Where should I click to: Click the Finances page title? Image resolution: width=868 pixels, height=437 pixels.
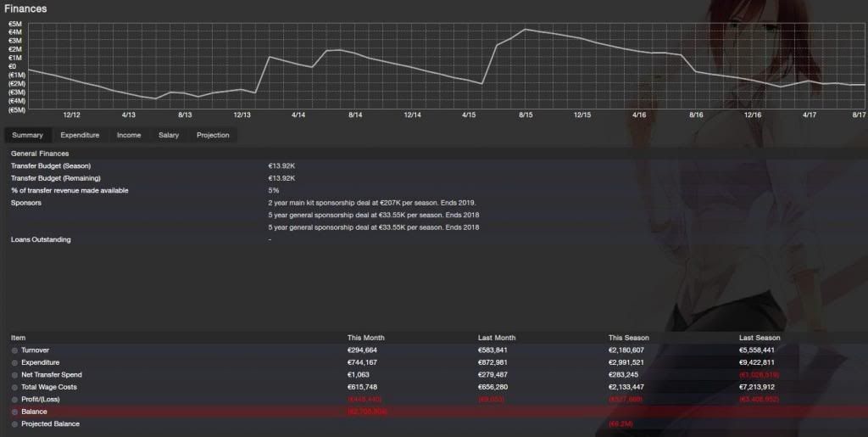click(25, 8)
